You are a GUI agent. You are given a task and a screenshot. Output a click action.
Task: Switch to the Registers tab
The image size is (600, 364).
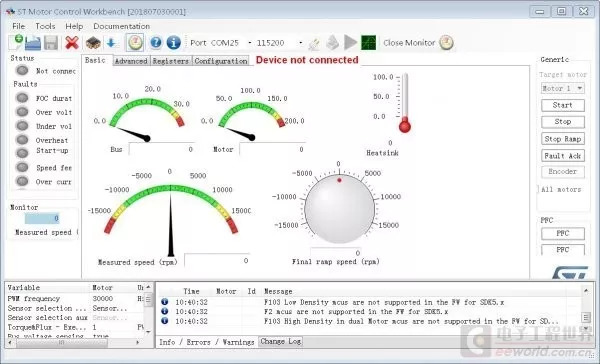pyautogui.click(x=171, y=61)
